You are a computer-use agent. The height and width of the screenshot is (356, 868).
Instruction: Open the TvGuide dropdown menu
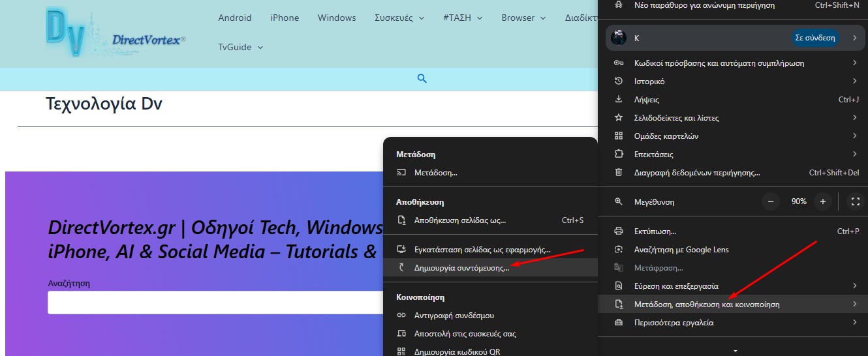tap(241, 47)
